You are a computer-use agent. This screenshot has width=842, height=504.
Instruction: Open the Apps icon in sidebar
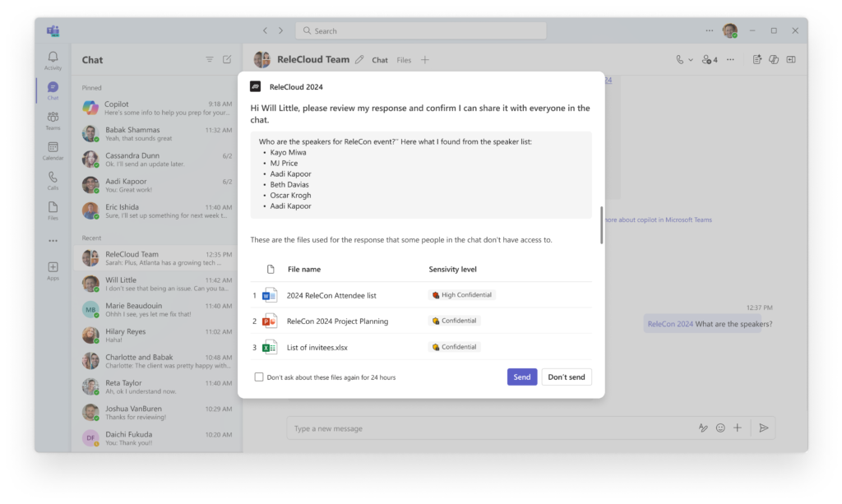click(x=53, y=270)
